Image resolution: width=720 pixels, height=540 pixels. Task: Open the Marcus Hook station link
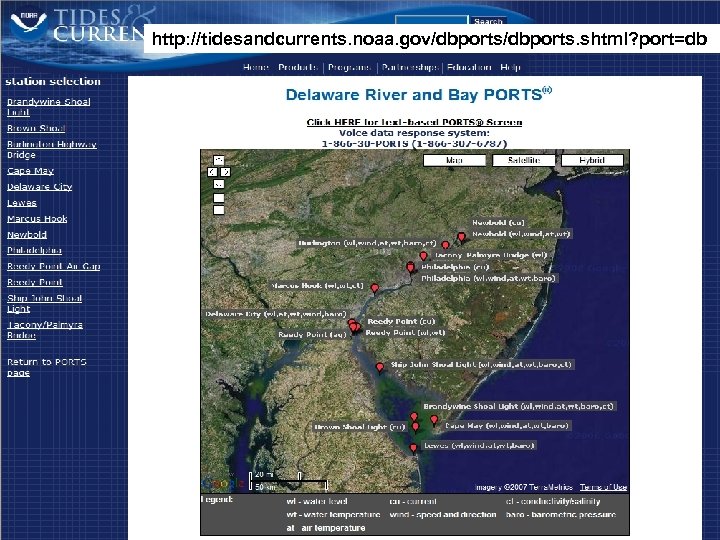tap(37, 219)
